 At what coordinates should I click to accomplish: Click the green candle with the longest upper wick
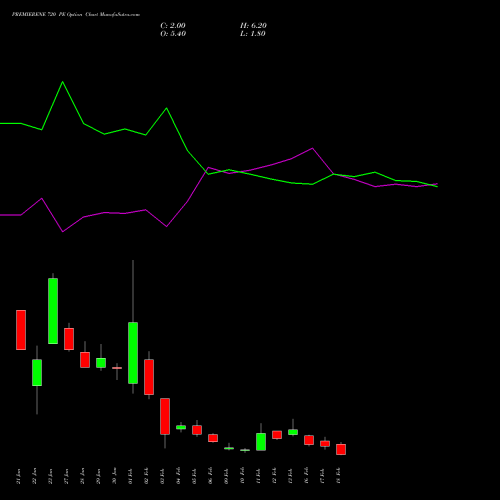133,353
